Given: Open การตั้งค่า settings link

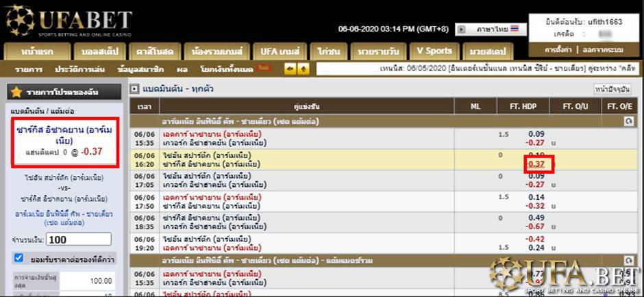Looking at the screenshot, I should (558, 50).
